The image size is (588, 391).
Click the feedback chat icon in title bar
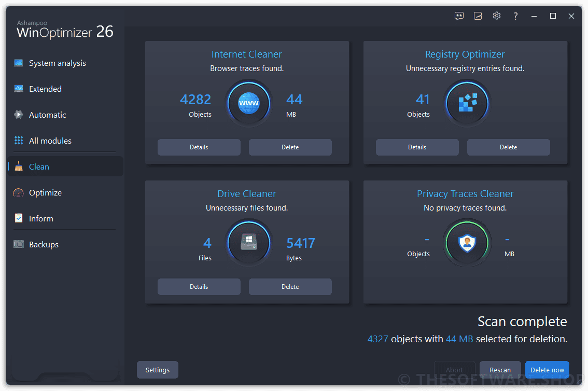pos(459,16)
